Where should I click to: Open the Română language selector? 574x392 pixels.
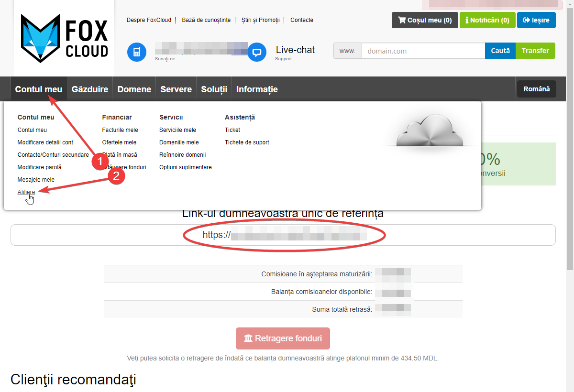[x=536, y=89]
